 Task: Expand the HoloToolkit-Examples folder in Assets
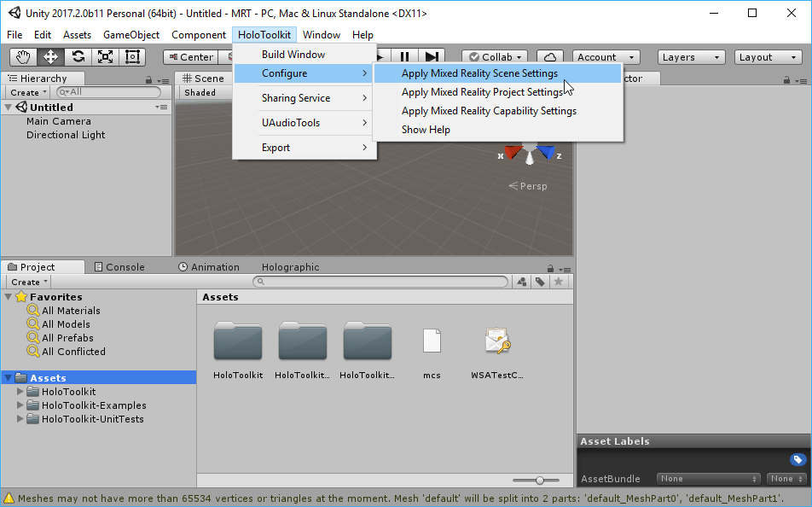point(19,405)
